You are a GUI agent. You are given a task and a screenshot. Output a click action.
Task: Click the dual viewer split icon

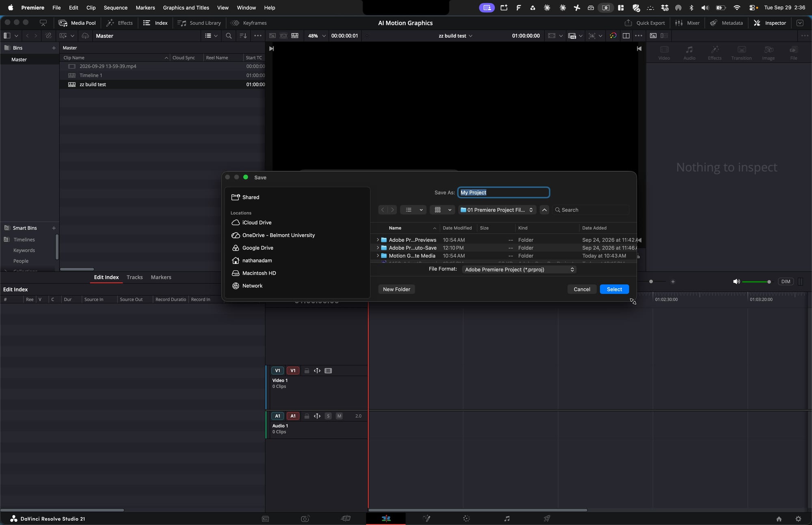coord(626,36)
